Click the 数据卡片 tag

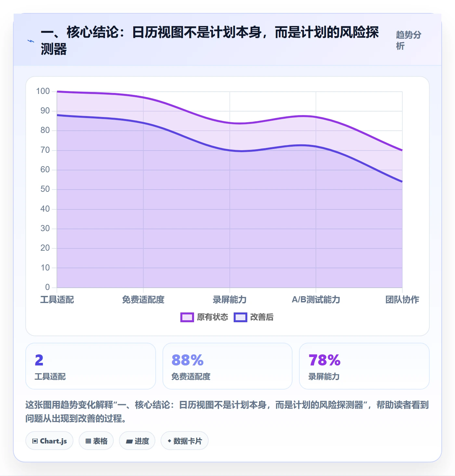[x=185, y=441]
